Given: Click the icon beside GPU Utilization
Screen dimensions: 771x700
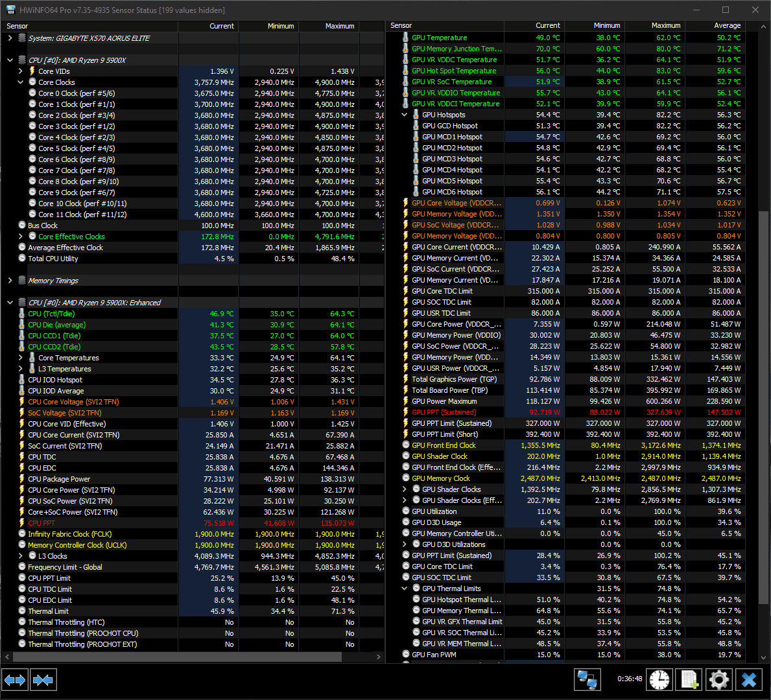Looking at the screenshot, I should coord(406,511).
